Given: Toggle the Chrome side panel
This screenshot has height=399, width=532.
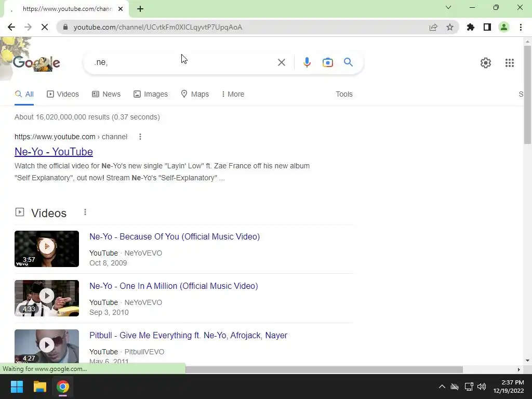Looking at the screenshot, I should [487, 27].
